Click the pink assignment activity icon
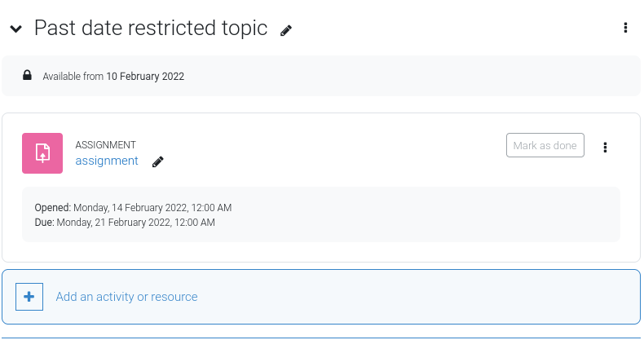The width and height of the screenshot is (644, 340). pos(42,153)
